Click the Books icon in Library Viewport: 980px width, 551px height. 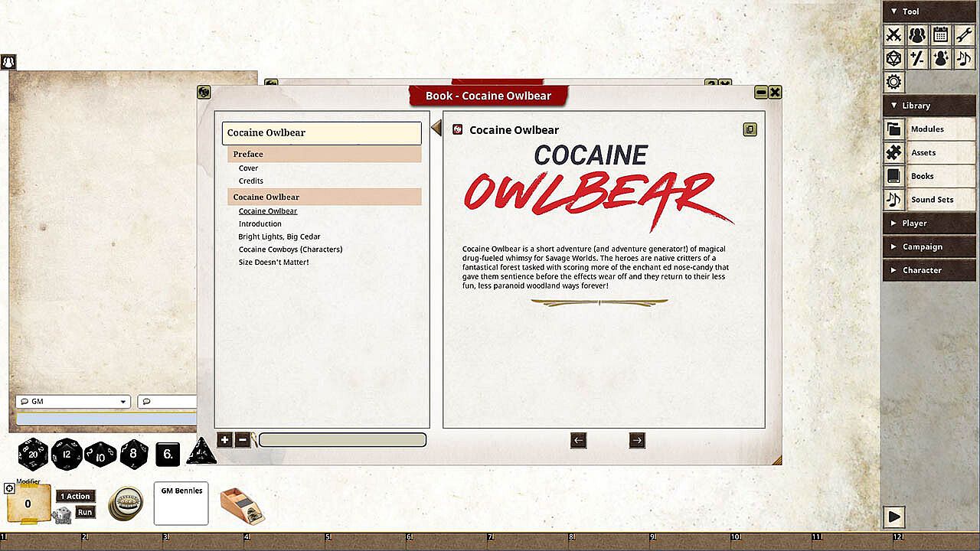pos(893,176)
